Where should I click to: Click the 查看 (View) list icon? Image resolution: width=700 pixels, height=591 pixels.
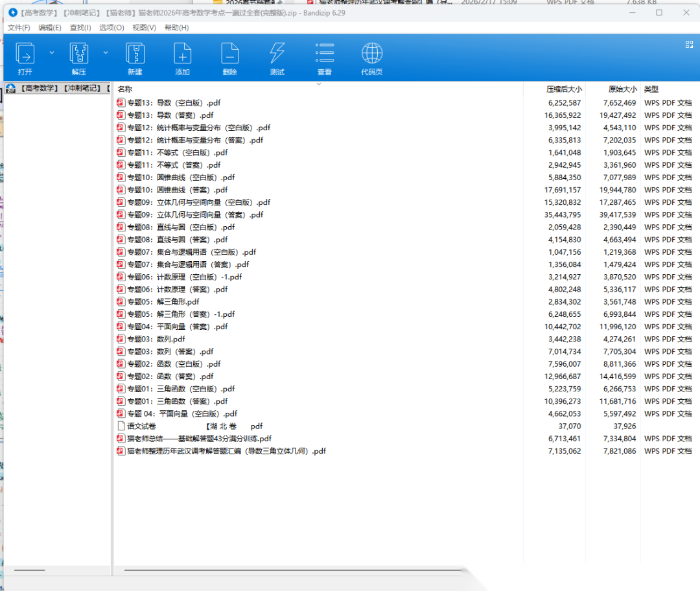(324, 53)
